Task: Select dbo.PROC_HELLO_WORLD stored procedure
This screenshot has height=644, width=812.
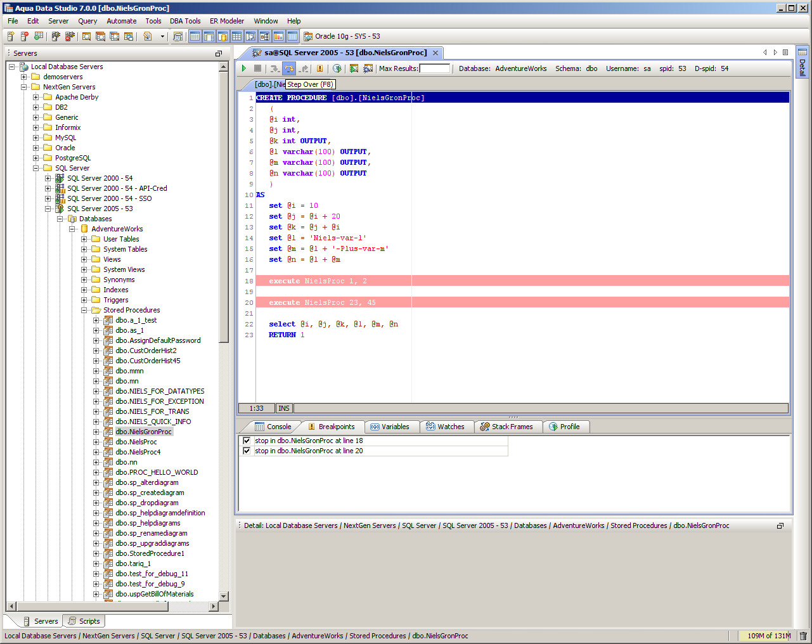Action: click(x=157, y=472)
